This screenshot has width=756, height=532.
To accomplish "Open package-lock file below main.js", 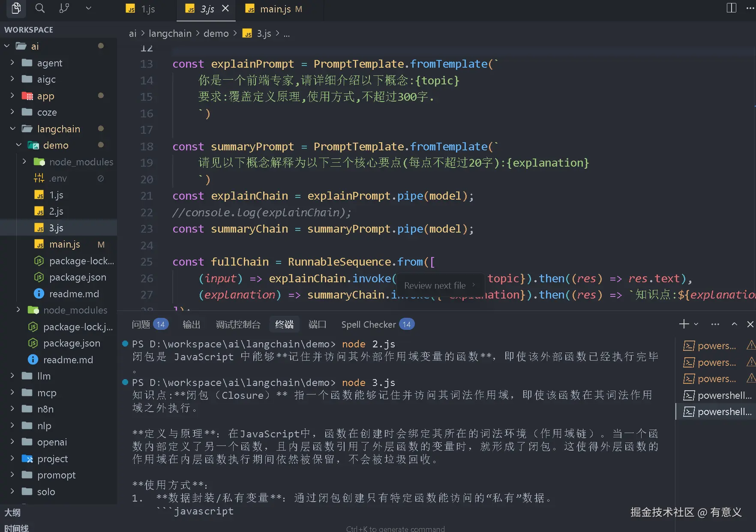I will (58, 261).
